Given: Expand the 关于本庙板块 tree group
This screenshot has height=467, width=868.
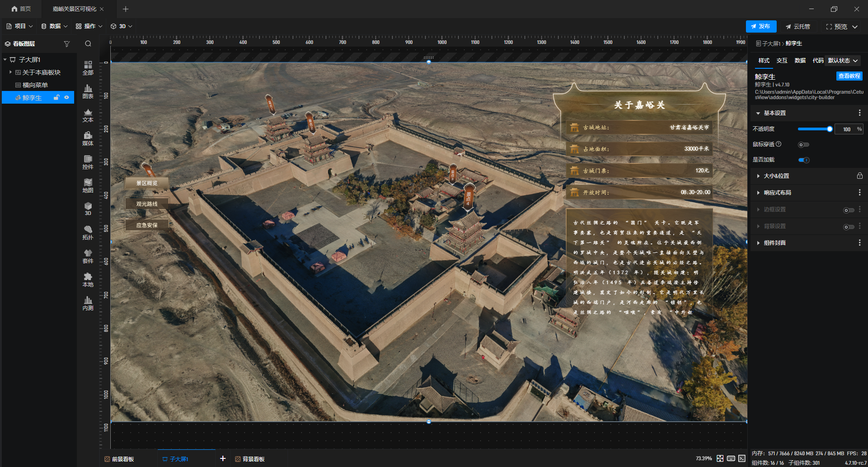Looking at the screenshot, I should 10,72.
